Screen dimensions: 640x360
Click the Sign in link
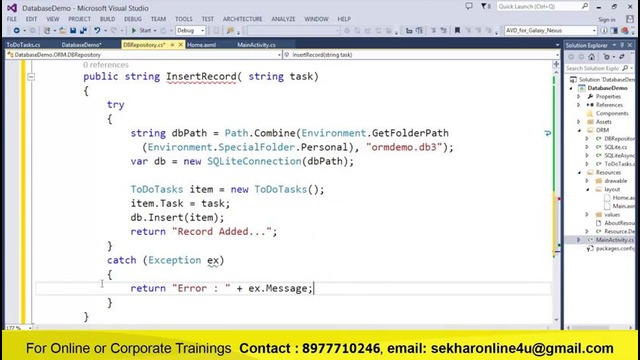[x=607, y=20]
